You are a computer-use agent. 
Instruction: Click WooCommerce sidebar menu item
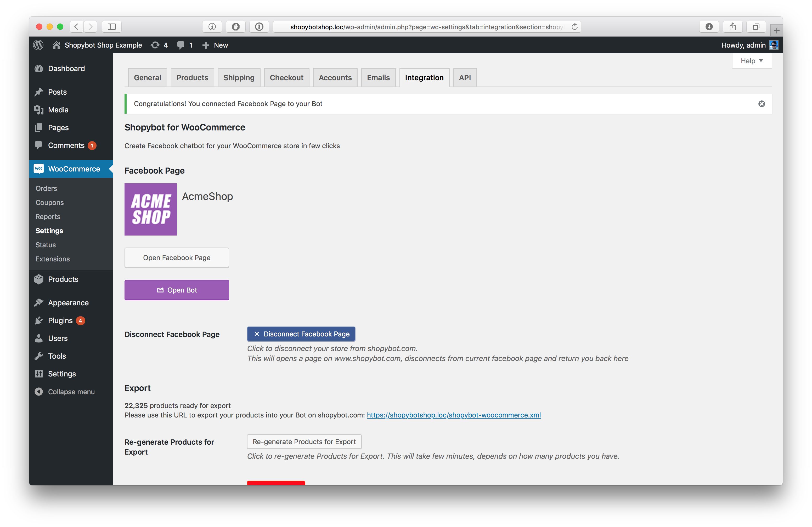71,169
